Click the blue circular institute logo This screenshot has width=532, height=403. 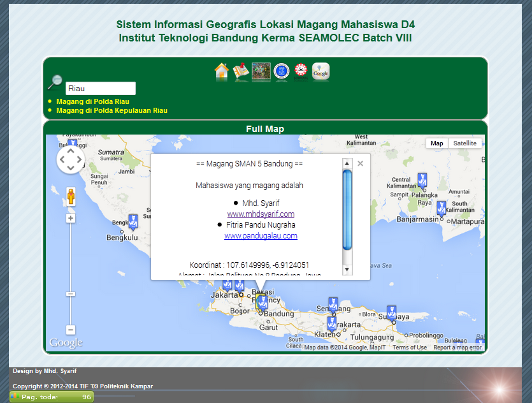coord(281,71)
